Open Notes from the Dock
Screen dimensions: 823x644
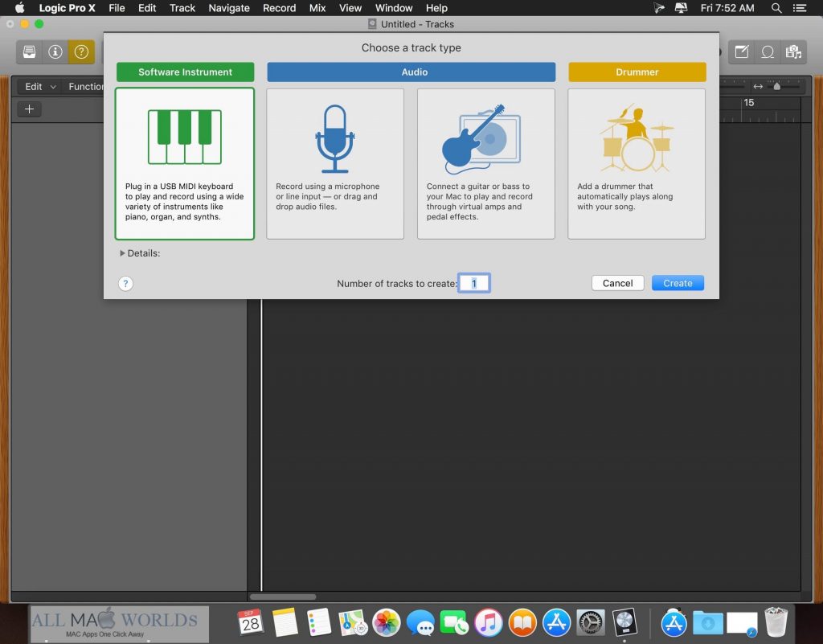click(x=285, y=622)
